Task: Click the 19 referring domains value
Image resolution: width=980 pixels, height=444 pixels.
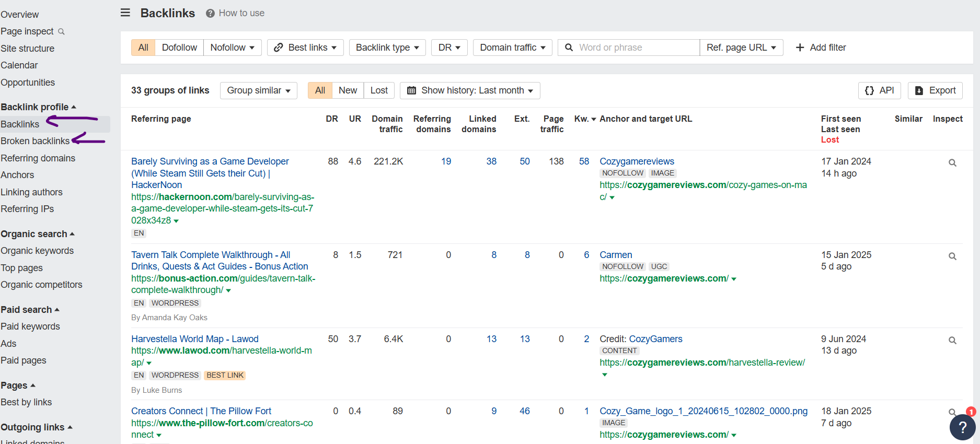Action: (x=446, y=161)
